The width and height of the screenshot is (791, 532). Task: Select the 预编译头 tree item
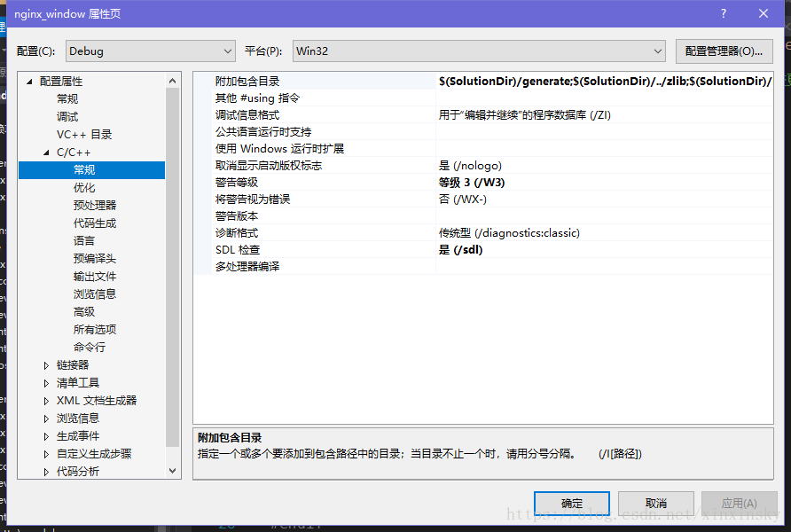(95, 259)
